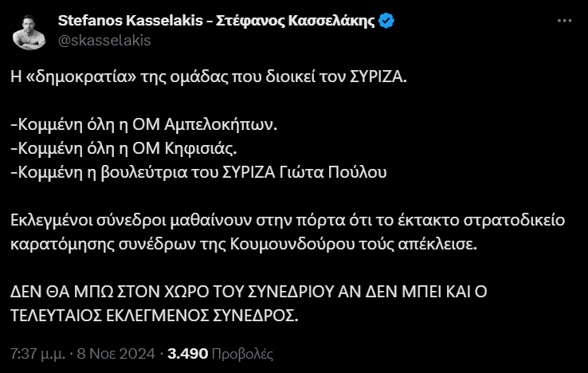Click the final line ΤΕΛΕΥΤΑΙΟΣ ΕΚΛΕΓΜΕΝΟΣ ΣΥΝΕΔΡΟΣ

[x=154, y=313]
